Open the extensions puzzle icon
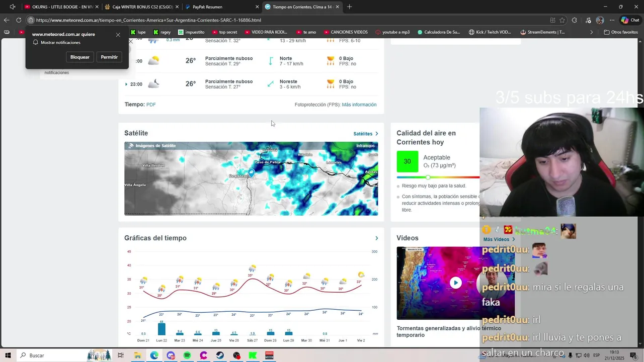Viewport: 644px width, 362px height. pyautogui.click(x=574, y=20)
